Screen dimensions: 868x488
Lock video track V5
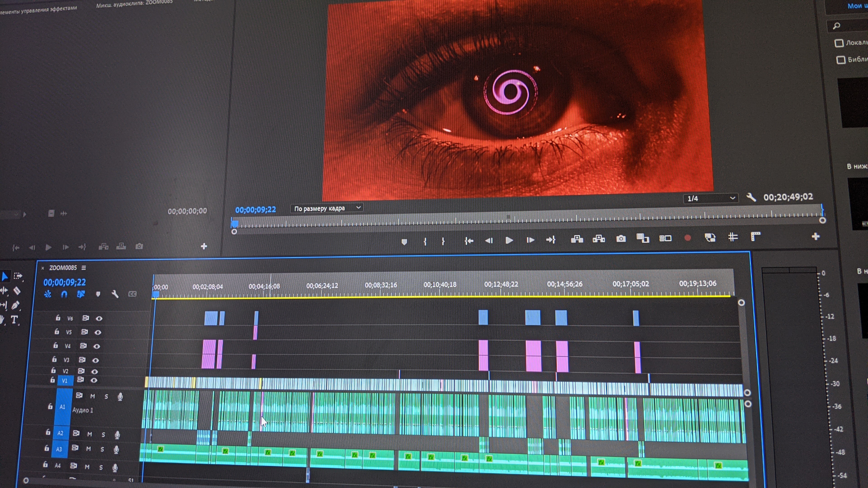(57, 332)
